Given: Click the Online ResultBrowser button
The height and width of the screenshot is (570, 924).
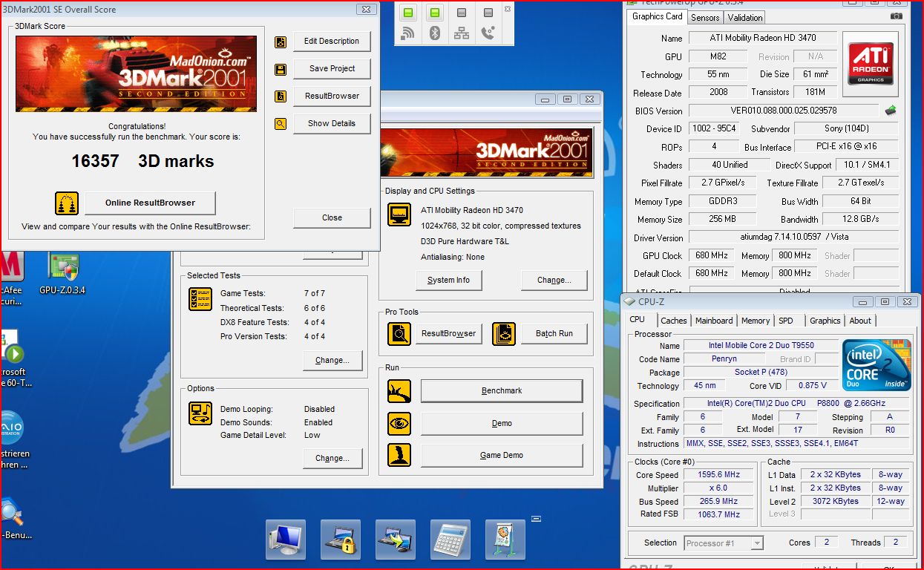Looking at the screenshot, I should point(150,203).
